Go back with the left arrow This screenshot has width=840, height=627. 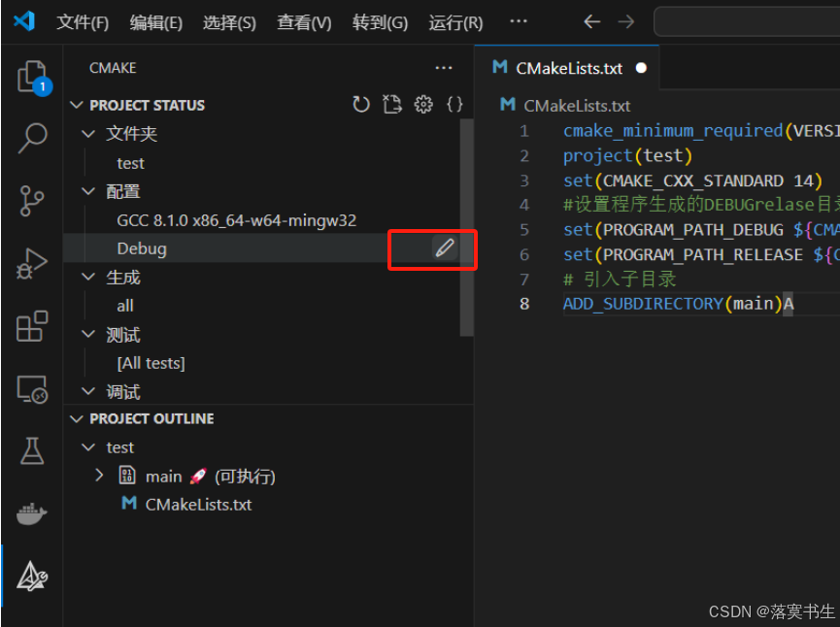tap(592, 22)
